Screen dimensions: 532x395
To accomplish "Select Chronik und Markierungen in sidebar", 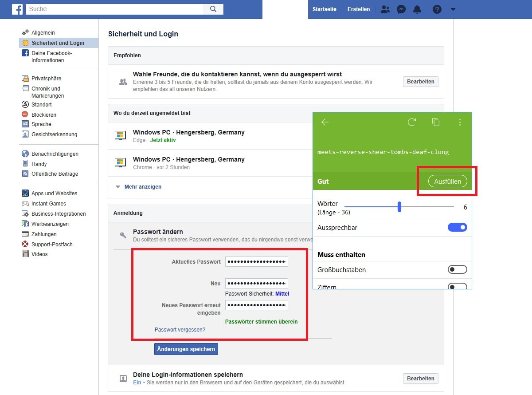I will [47, 92].
